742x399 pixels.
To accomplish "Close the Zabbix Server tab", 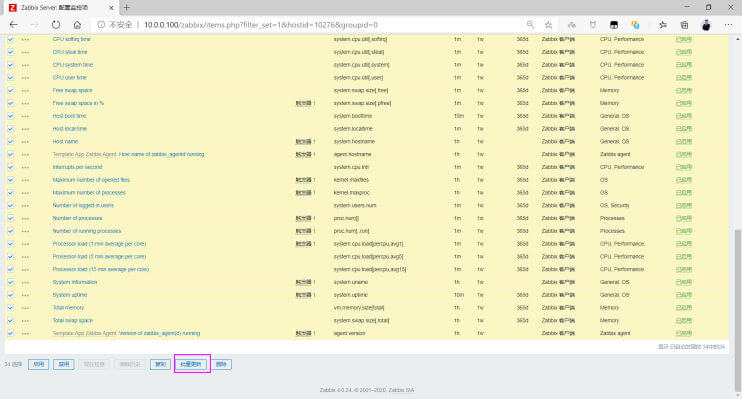I will (111, 8).
